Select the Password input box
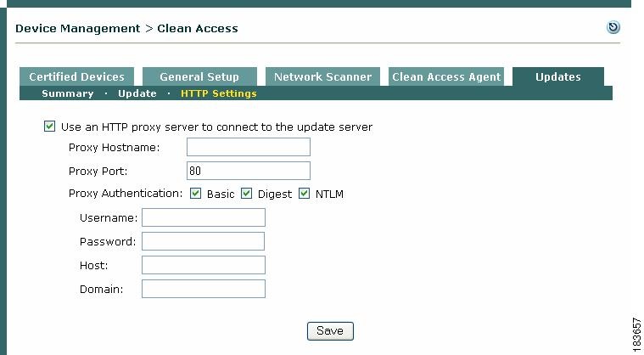Viewport: 644px width, 355px height. (203, 241)
